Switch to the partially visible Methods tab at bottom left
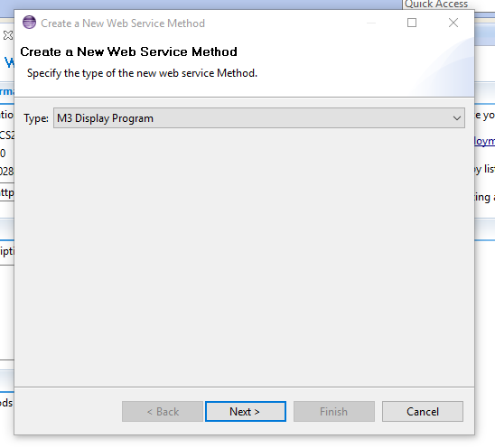Image resolution: width=495 pixels, height=448 pixels. click(x=6, y=403)
